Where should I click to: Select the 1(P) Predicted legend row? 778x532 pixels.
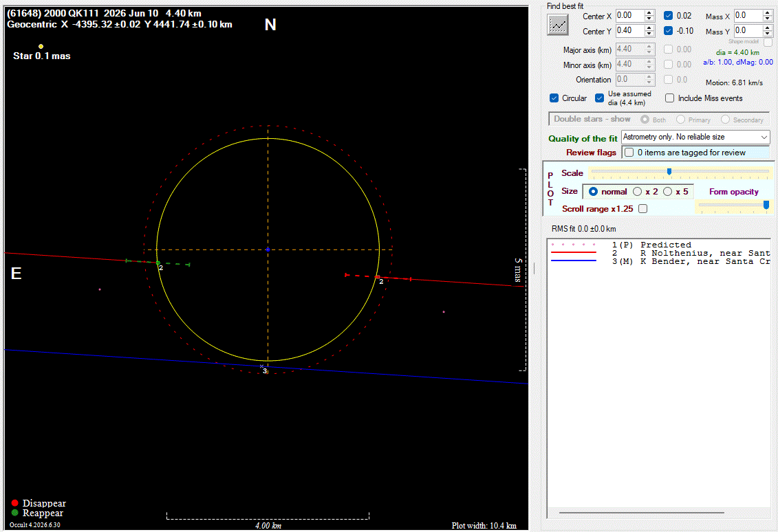[x=659, y=245]
